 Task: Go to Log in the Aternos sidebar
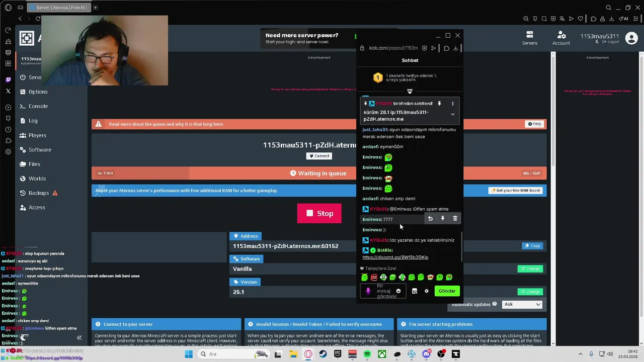(29, 121)
